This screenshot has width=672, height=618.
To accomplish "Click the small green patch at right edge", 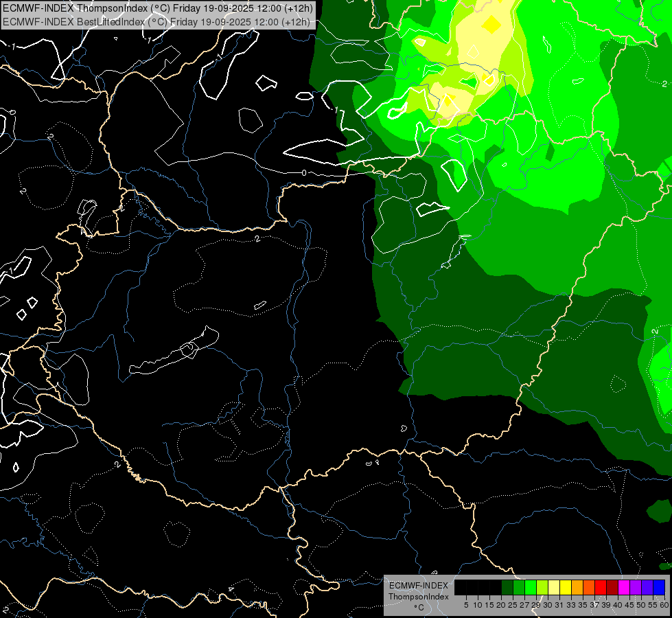I will coord(660,510).
